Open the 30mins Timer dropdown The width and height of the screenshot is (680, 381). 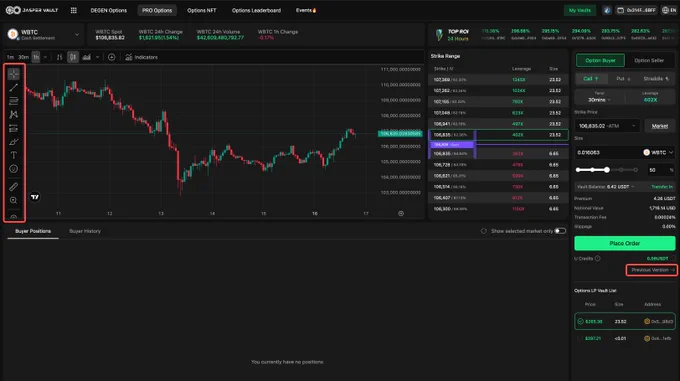pos(599,100)
